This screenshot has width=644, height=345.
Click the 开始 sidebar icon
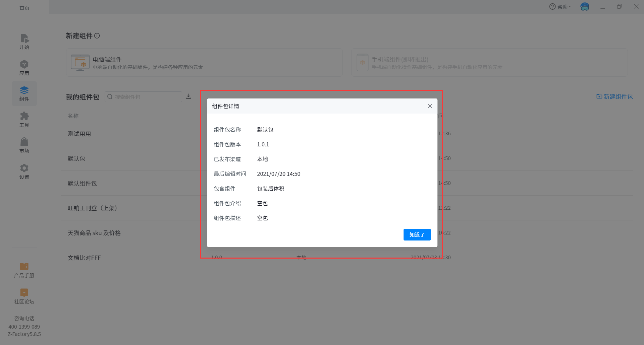click(x=24, y=42)
